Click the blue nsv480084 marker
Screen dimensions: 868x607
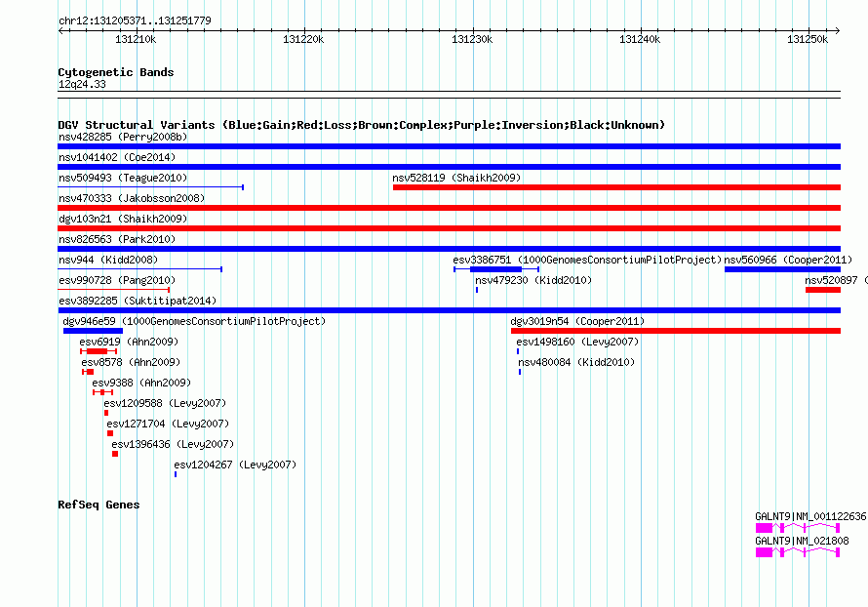point(520,372)
